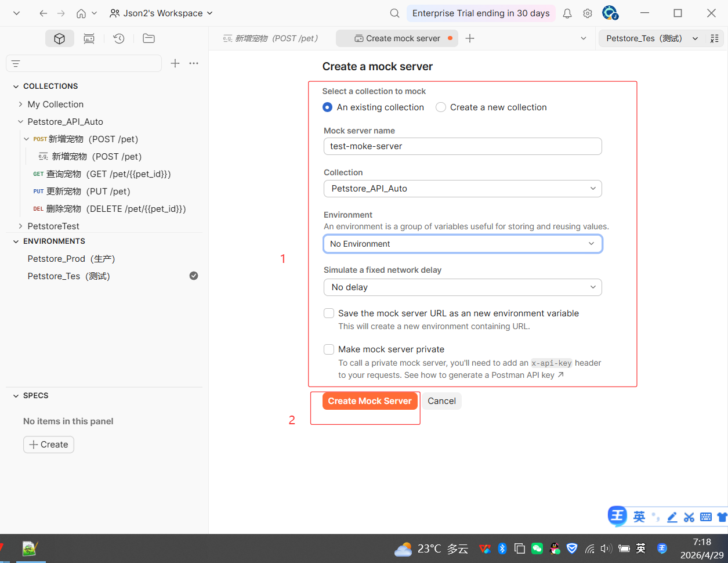Open the search magnifier icon
The height and width of the screenshot is (563, 728).
[394, 13]
